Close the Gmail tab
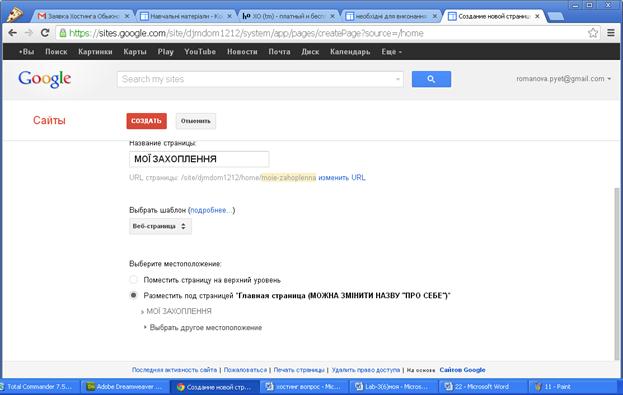Viewport: 623px width, 395px height. tap(127, 16)
